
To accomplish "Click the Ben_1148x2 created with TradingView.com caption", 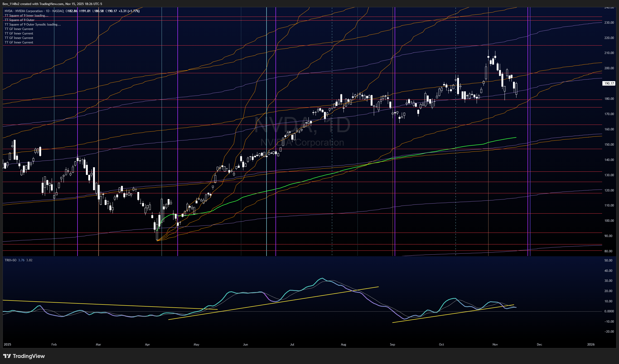I will pyautogui.click(x=52, y=4).
